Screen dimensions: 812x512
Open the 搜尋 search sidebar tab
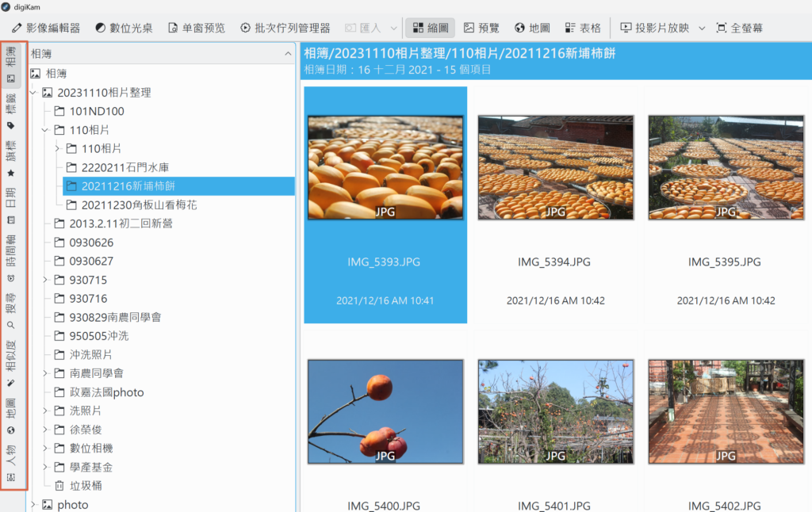tap(11, 311)
